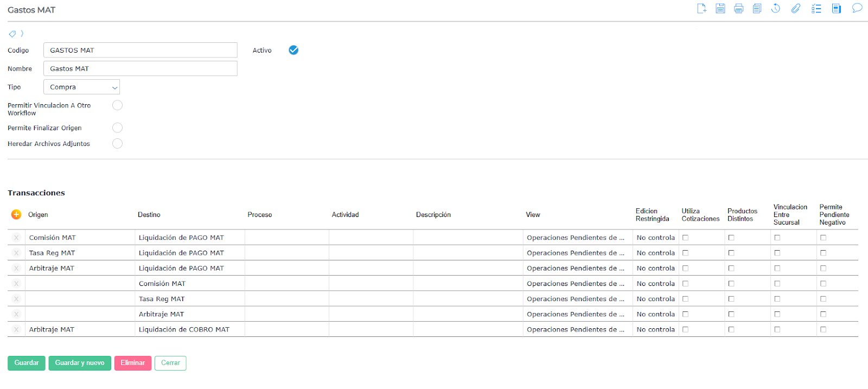This screenshot has height=389, width=868.
Task: Open the checklist icon in toolbar
Action: tap(816, 8)
